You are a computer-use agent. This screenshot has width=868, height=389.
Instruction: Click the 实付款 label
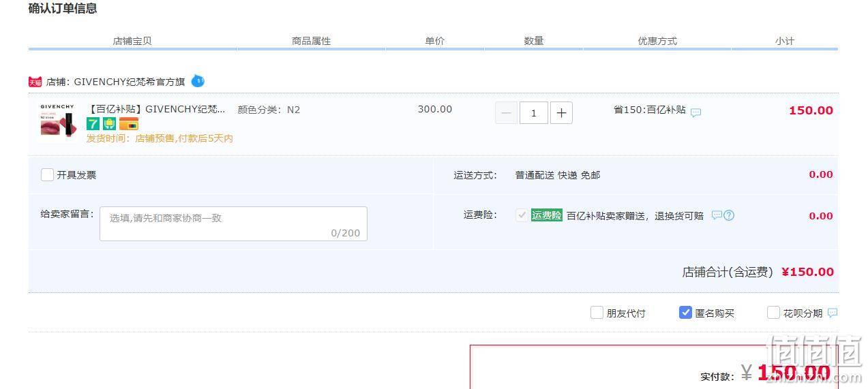tap(717, 376)
